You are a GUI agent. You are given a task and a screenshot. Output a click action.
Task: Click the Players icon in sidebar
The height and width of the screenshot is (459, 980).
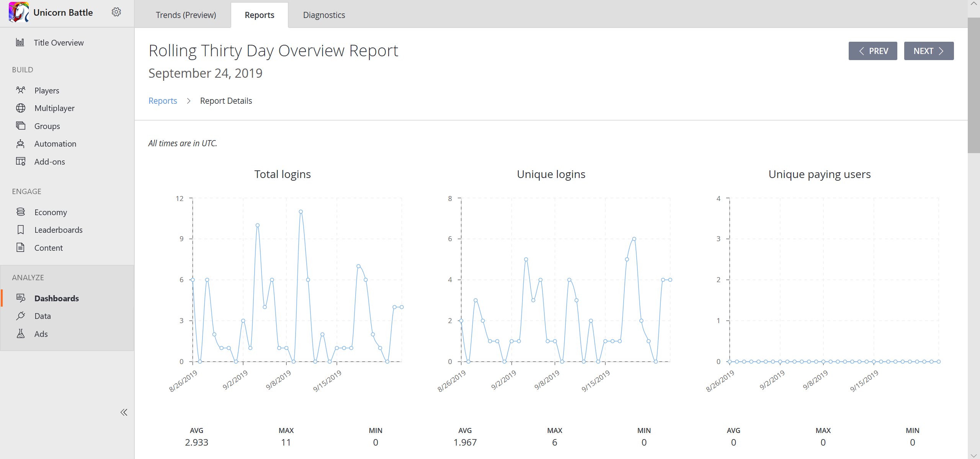[21, 90]
